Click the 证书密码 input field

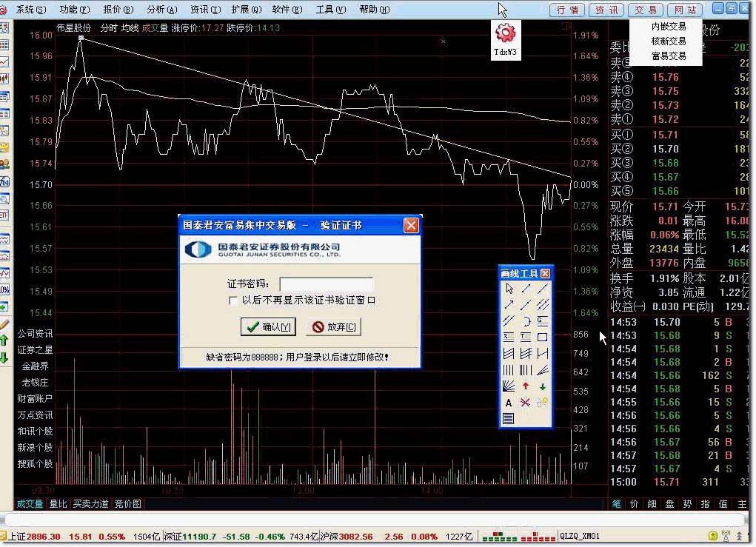point(327,284)
